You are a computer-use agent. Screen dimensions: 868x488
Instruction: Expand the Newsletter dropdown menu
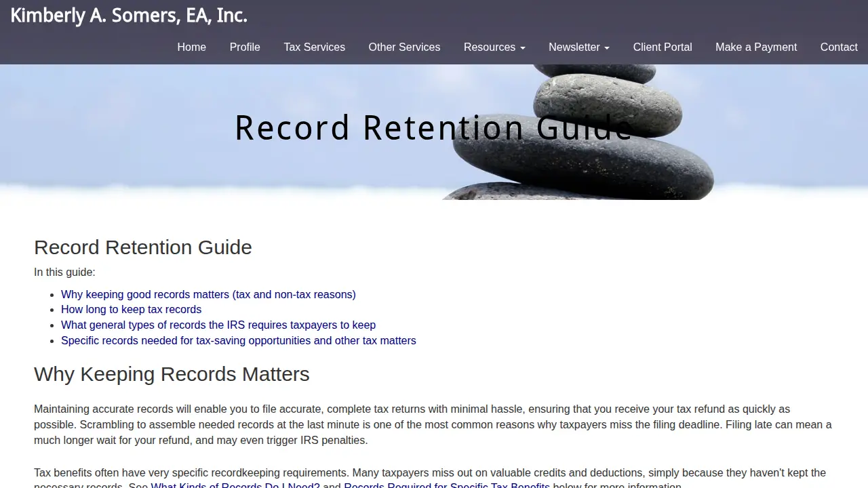point(579,47)
